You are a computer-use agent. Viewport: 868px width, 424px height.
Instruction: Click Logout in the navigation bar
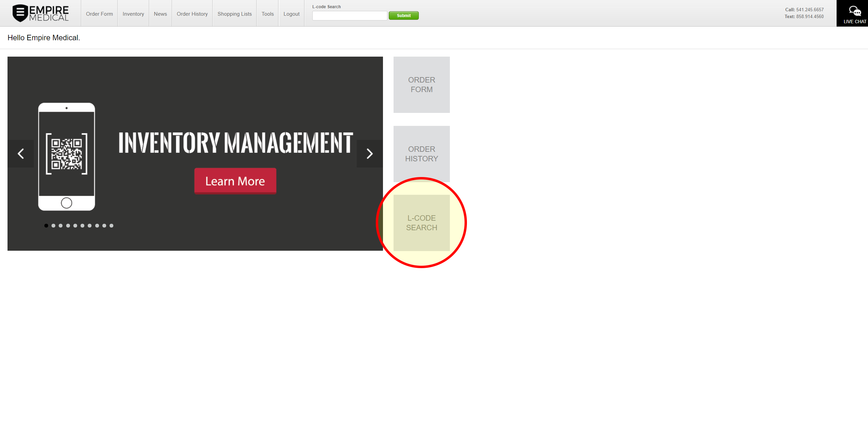pyautogui.click(x=291, y=14)
